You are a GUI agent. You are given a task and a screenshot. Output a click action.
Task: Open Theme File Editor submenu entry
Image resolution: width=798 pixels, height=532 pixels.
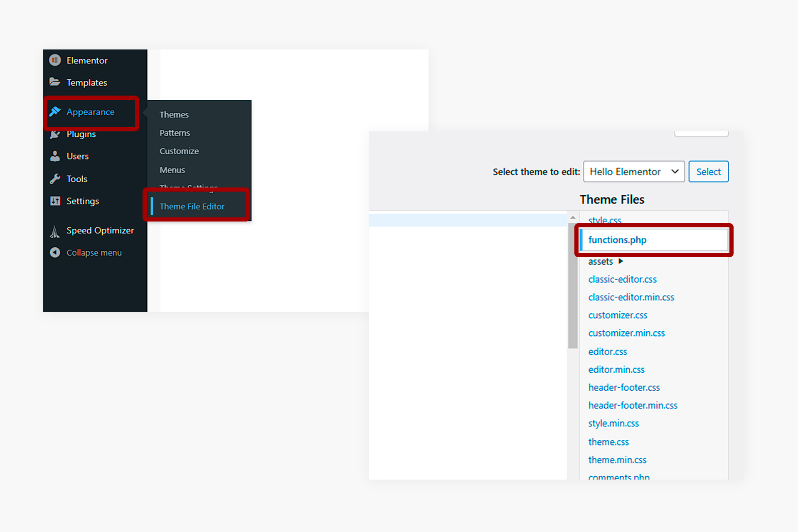192,207
